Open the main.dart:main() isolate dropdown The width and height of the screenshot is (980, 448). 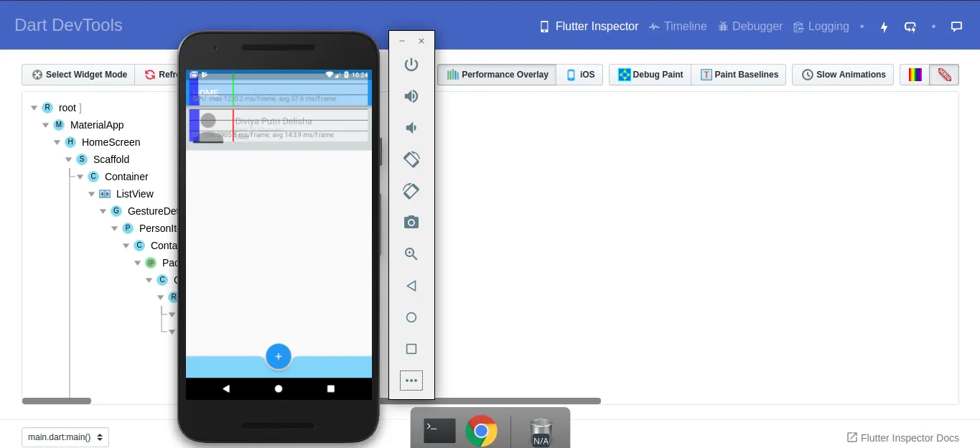coord(65,437)
